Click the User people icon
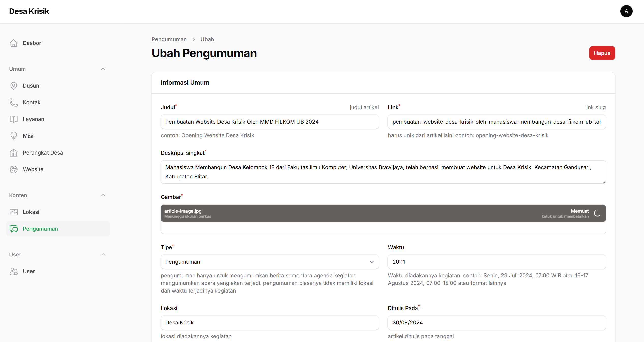 (14, 271)
